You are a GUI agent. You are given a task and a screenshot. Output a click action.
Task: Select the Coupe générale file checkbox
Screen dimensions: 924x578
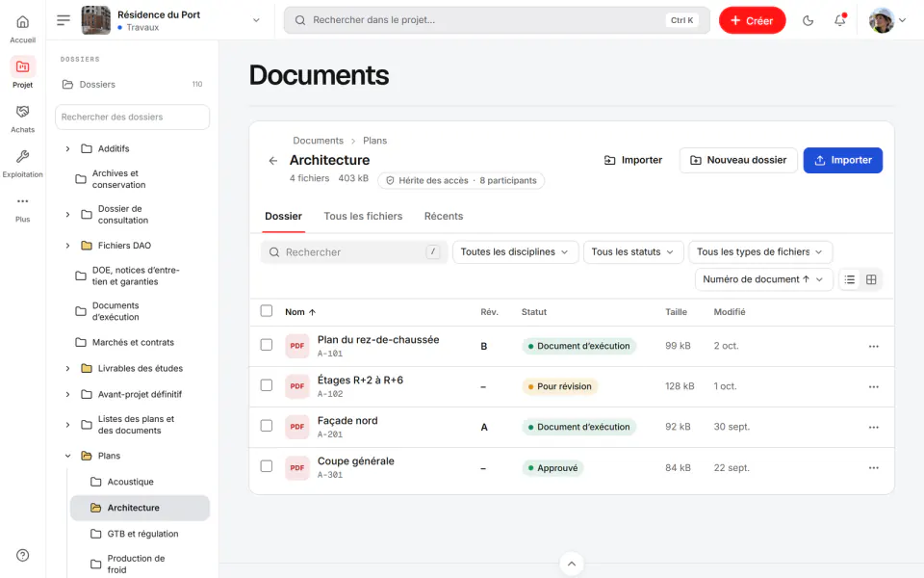point(267,466)
